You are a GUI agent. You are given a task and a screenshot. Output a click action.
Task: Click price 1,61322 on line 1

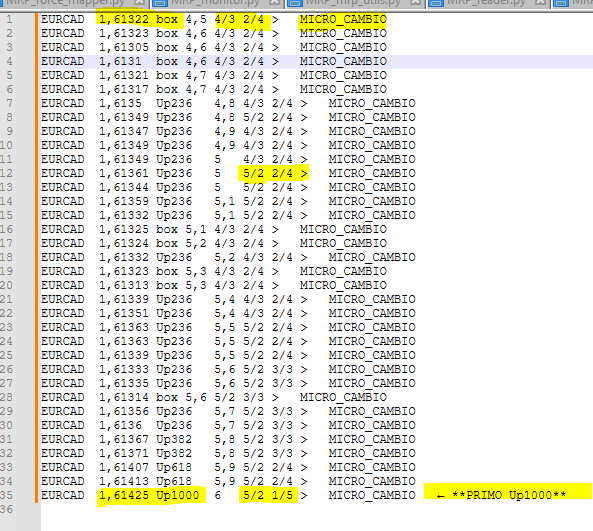(124, 19)
